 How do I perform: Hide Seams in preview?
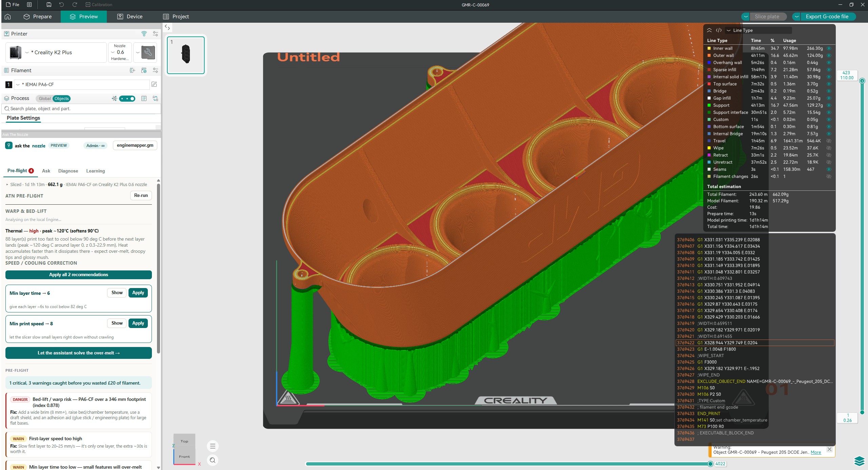(x=829, y=169)
